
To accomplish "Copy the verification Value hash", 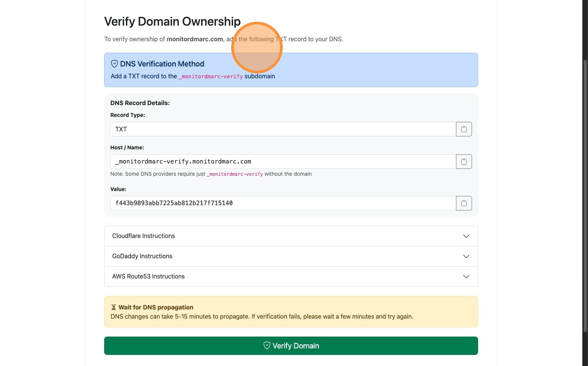I will coord(464,203).
